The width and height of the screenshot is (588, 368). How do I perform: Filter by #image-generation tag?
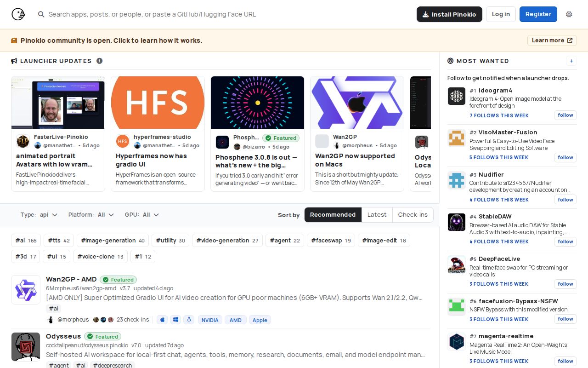pos(113,241)
